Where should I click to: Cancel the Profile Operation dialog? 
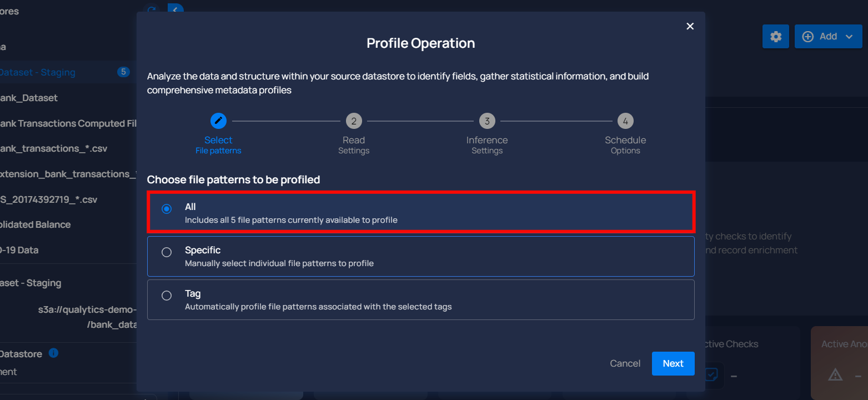click(625, 363)
